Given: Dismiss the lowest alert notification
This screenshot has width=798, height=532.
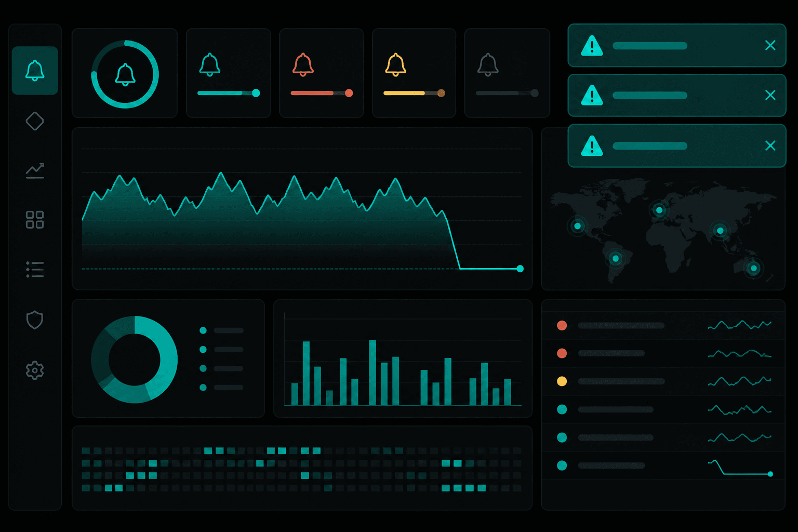Looking at the screenshot, I should [770, 145].
